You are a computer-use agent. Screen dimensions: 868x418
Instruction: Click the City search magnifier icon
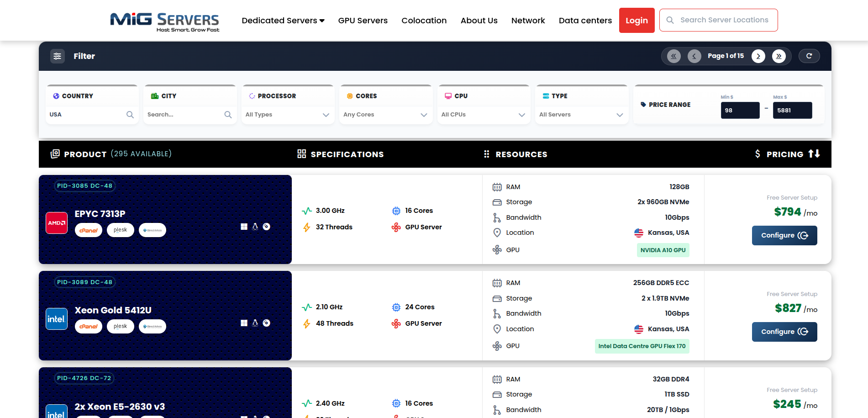[x=228, y=115]
